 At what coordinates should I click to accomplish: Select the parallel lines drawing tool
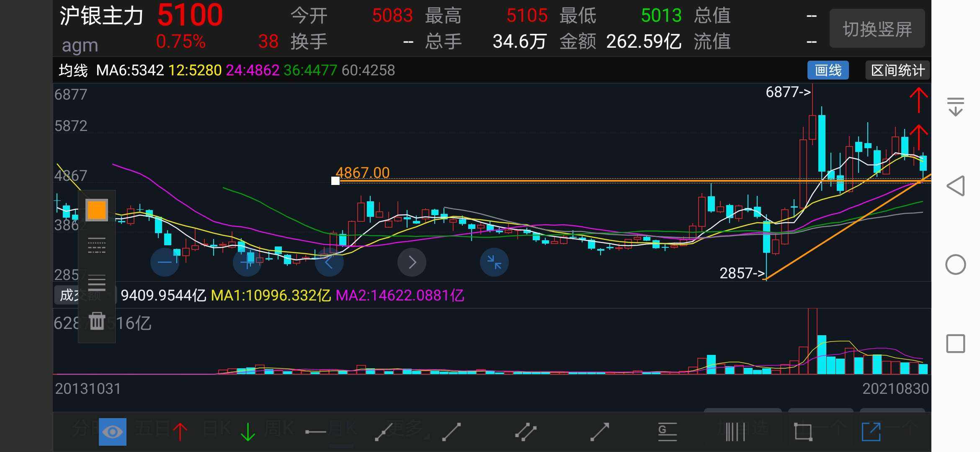(x=526, y=432)
